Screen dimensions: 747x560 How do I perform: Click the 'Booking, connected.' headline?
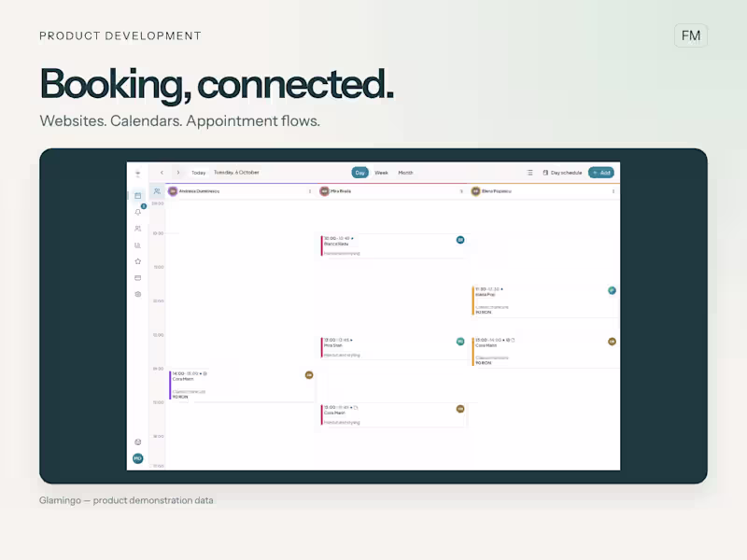click(x=217, y=84)
